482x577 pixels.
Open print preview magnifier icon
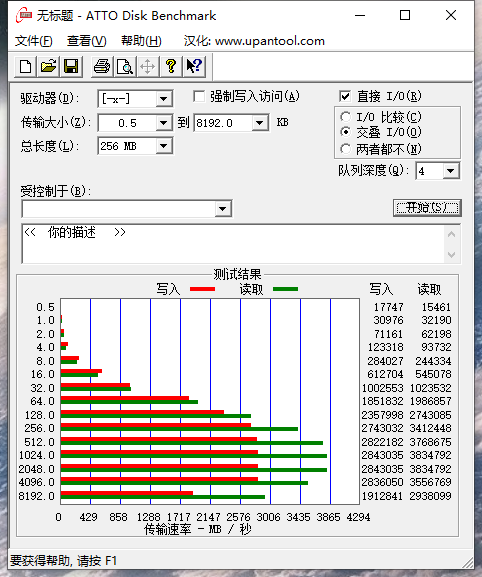click(125, 67)
